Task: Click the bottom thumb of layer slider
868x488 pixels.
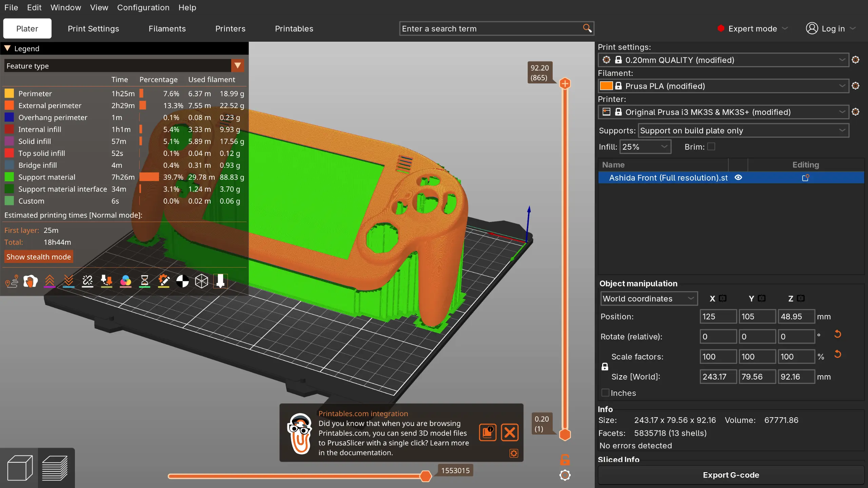Action: (565, 434)
